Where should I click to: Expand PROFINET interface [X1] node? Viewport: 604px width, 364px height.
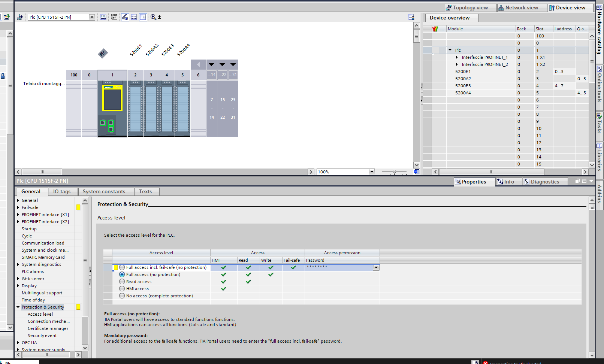pyautogui.click(x=18, y=215)
